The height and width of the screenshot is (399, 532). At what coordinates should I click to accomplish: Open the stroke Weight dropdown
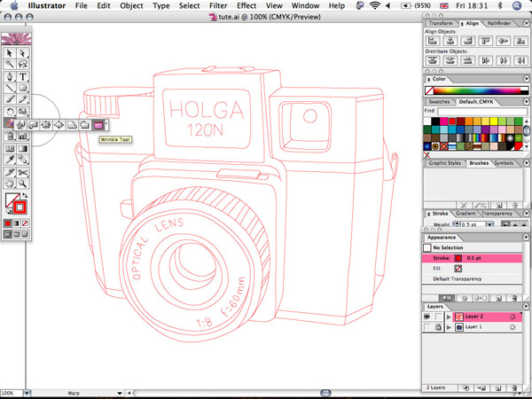click(x=489, y=224)
